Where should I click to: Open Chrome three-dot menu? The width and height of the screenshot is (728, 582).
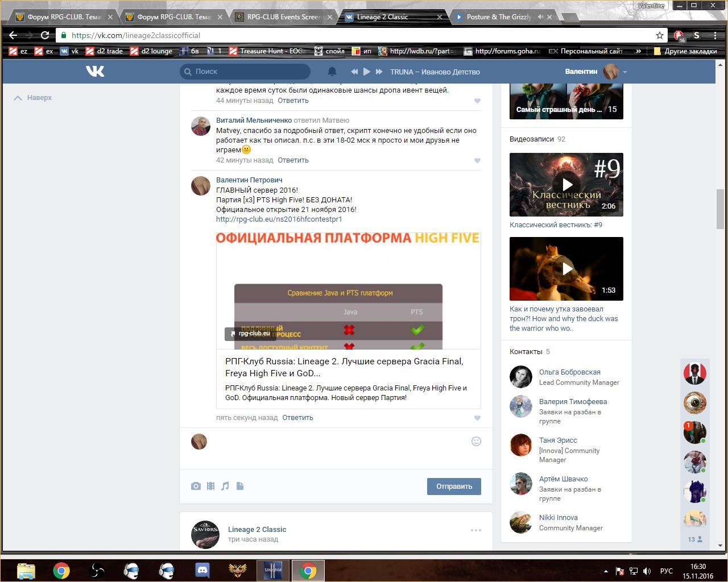point(715,35)
